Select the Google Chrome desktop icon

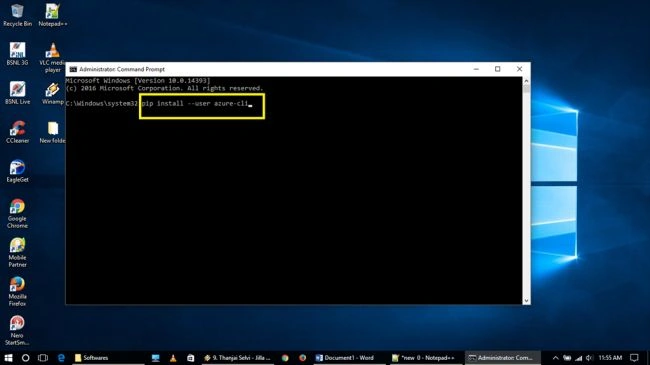(17, 213)
